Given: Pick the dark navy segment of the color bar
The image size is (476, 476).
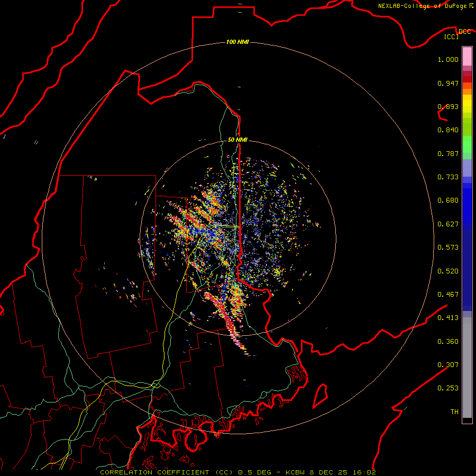Looking at the screenshot, I should click(467, 270).
